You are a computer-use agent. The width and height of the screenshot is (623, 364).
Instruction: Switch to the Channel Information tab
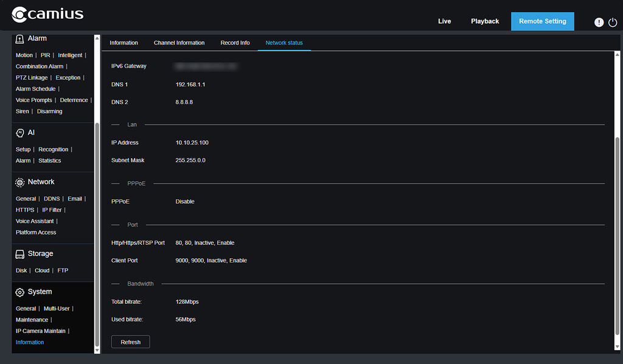(x=179, y=43)
